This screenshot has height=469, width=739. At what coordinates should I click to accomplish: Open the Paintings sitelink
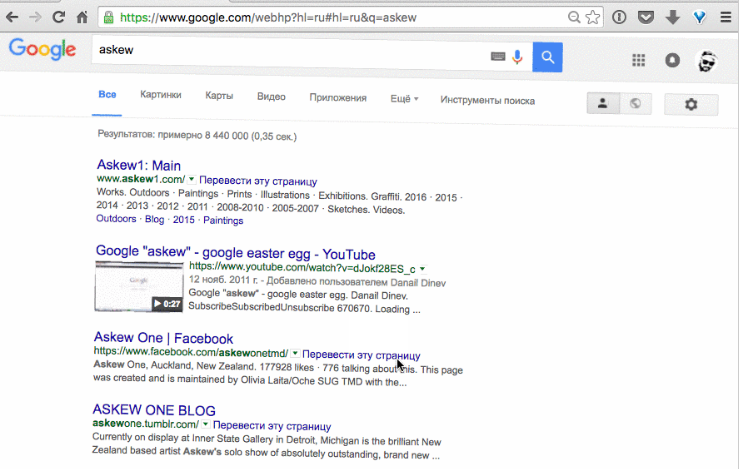pos(223,221)
